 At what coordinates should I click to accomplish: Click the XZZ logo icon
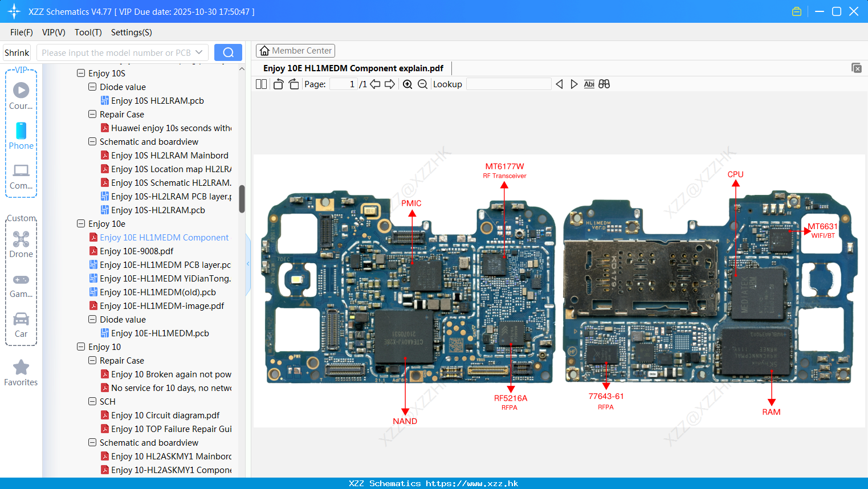click(14, 11)
